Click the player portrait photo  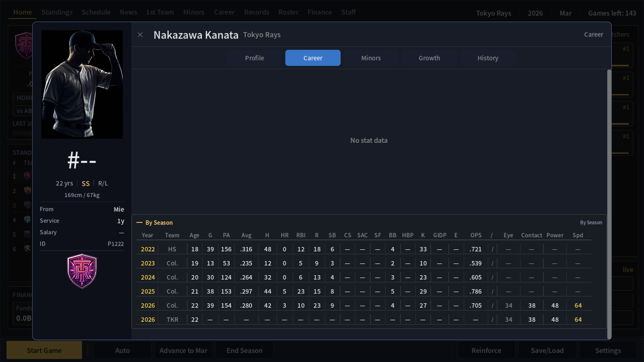pyautogui.click(x=82, y=84)
